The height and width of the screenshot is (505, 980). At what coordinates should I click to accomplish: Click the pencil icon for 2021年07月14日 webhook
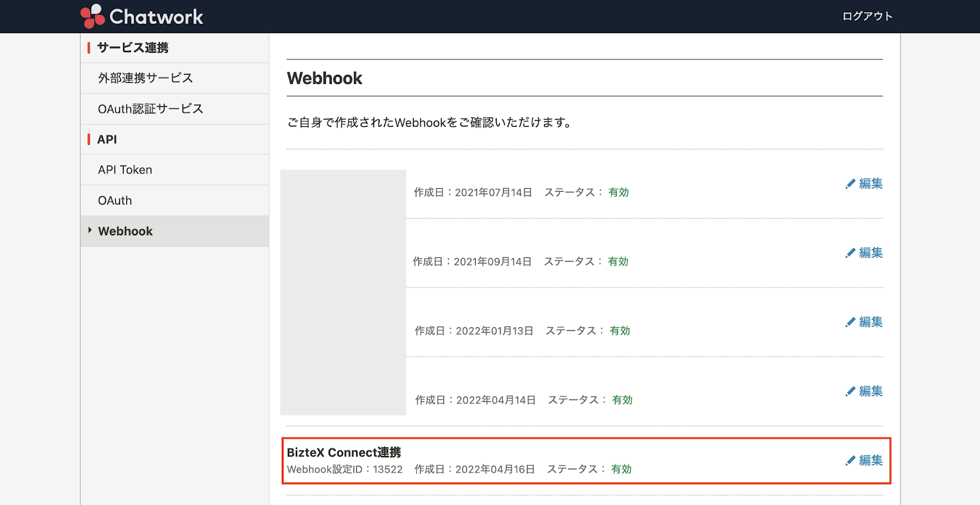click(x=850, y=183)
